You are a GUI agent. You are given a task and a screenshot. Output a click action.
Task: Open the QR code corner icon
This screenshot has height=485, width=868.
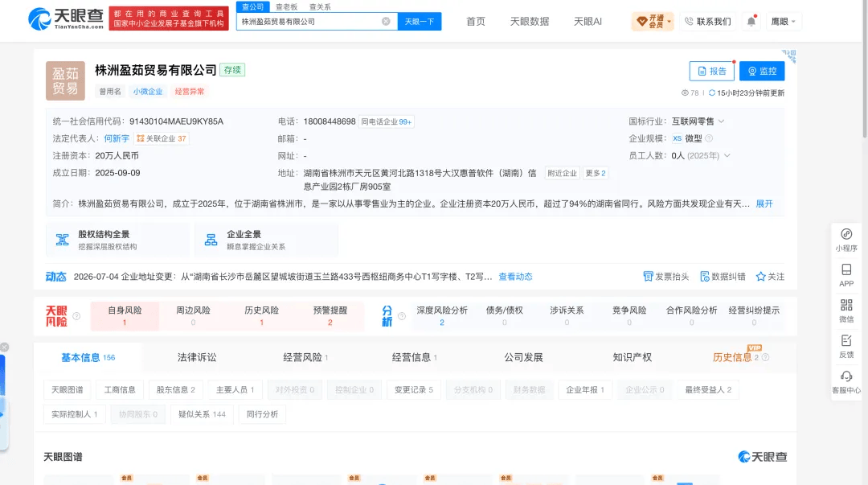789,56
